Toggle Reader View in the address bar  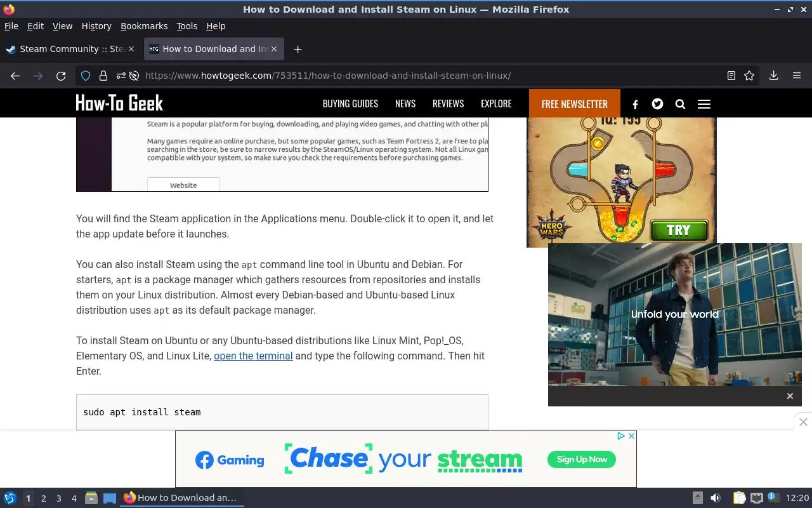pos(731,76)
